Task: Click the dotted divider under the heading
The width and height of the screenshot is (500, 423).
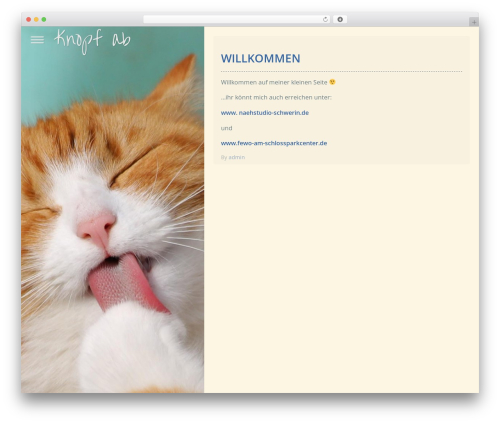Action: (341, 71)
